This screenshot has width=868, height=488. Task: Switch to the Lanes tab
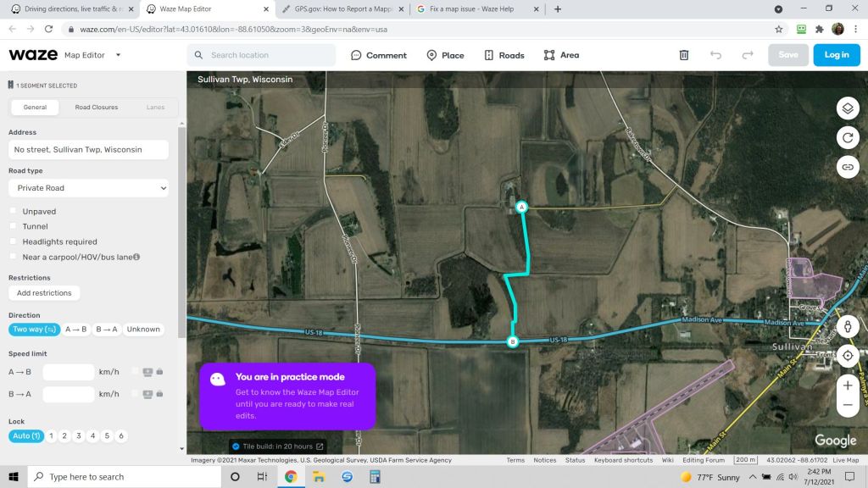pyautogui.click(x=156, y=108)
